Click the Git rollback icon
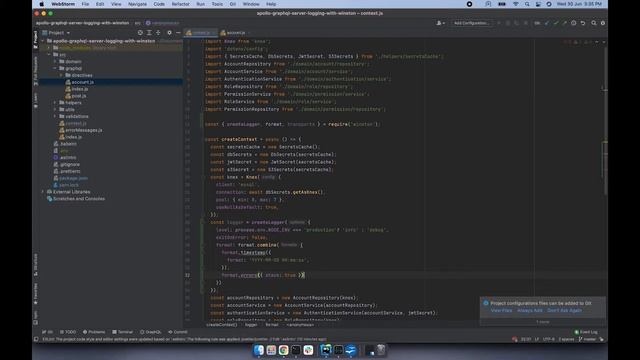 point(583,23)
